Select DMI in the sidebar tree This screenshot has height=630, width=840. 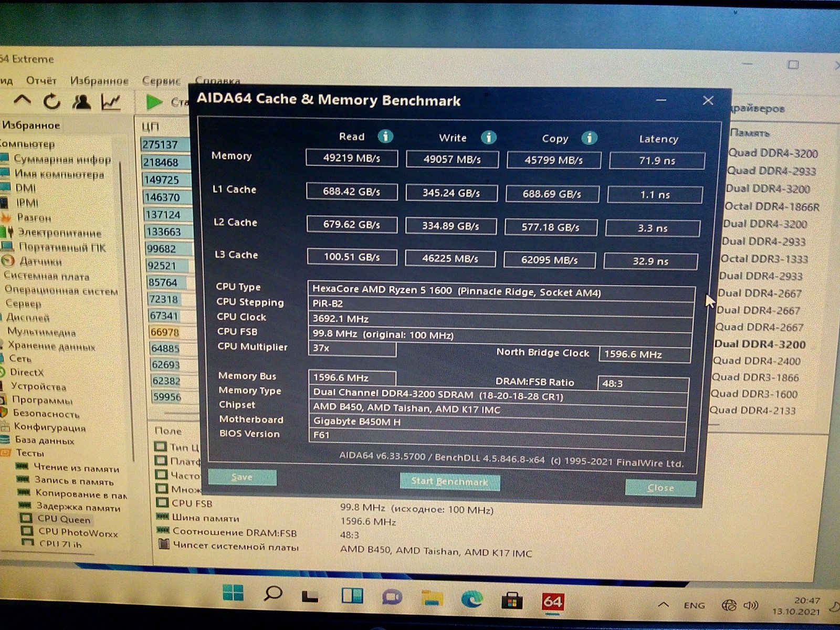(x=26, y=188)
